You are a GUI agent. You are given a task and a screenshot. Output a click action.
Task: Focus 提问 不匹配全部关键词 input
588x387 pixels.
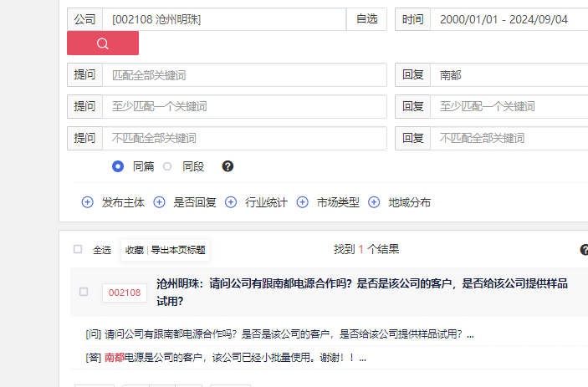[x=244, y=138]
